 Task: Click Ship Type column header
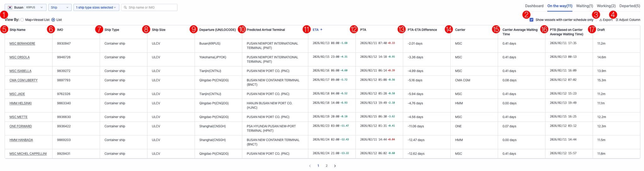point(112,30)
